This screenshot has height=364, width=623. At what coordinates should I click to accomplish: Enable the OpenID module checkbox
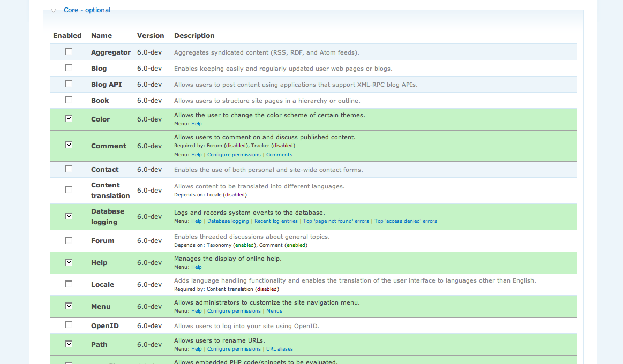[69, 325]
